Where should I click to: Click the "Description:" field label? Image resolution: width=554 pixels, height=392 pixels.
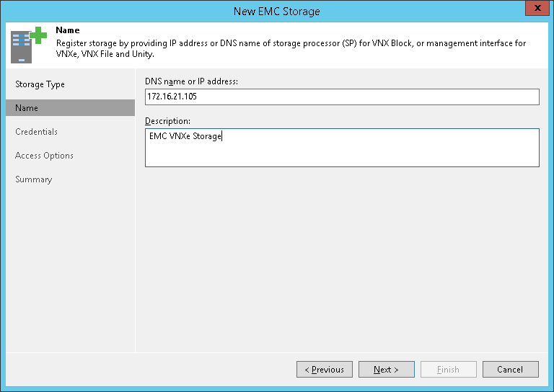coord(167,120)
